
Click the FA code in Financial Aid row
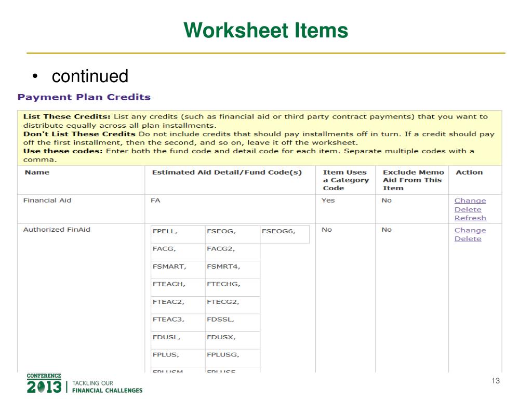[x=155, y=201]
